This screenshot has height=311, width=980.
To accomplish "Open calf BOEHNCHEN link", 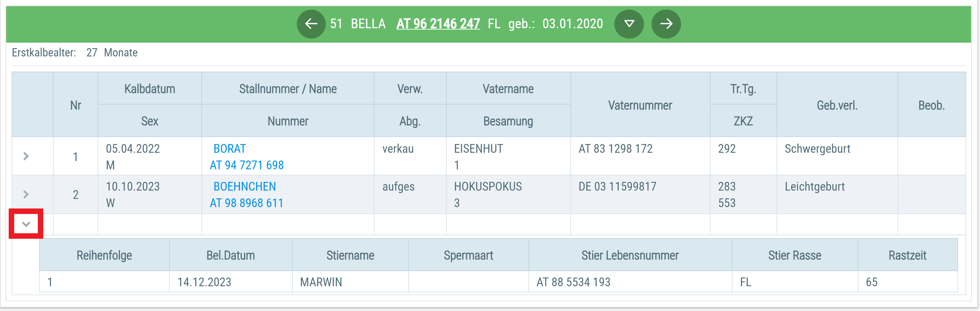I will pos(245,186).
